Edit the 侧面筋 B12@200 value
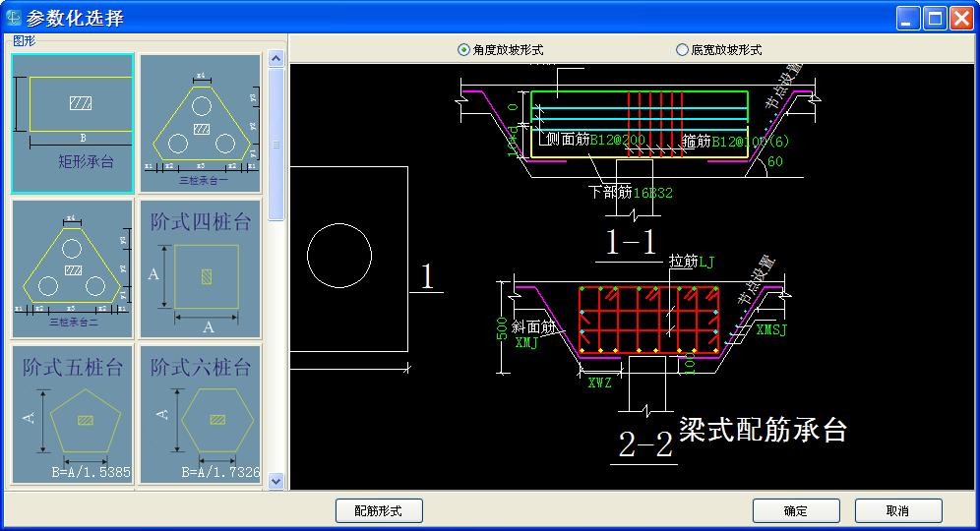The width and height of the screenshot is (980, 531). pyautogui.click(x=617, y=140)
